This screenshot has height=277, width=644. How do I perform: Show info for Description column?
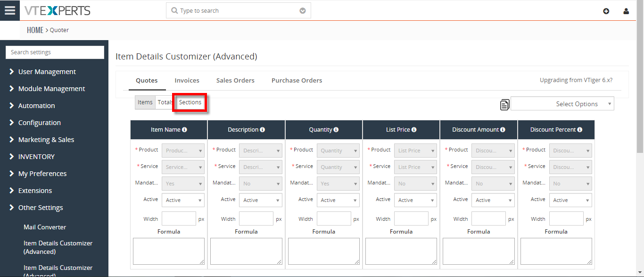click(262, 130)
